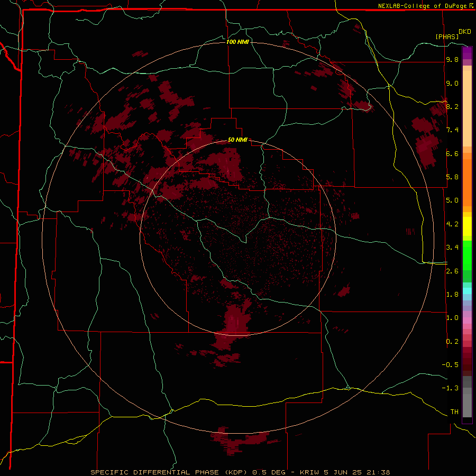Click the 1.0 color scale value

click(x=452, y=318)
